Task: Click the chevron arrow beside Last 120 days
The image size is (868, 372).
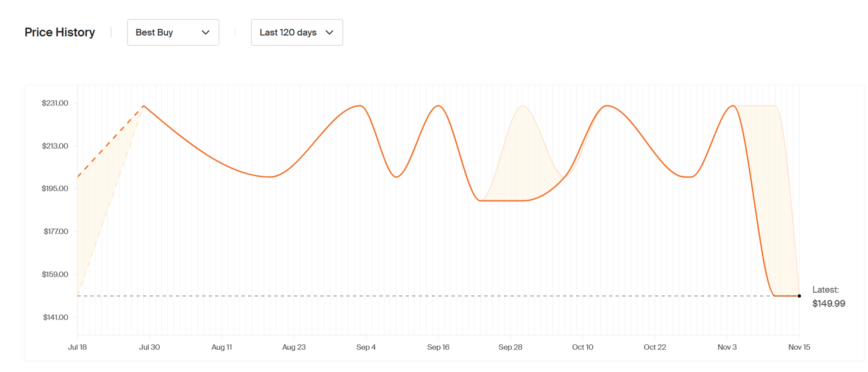Action: pyautogui.click(x=330, y=33)
